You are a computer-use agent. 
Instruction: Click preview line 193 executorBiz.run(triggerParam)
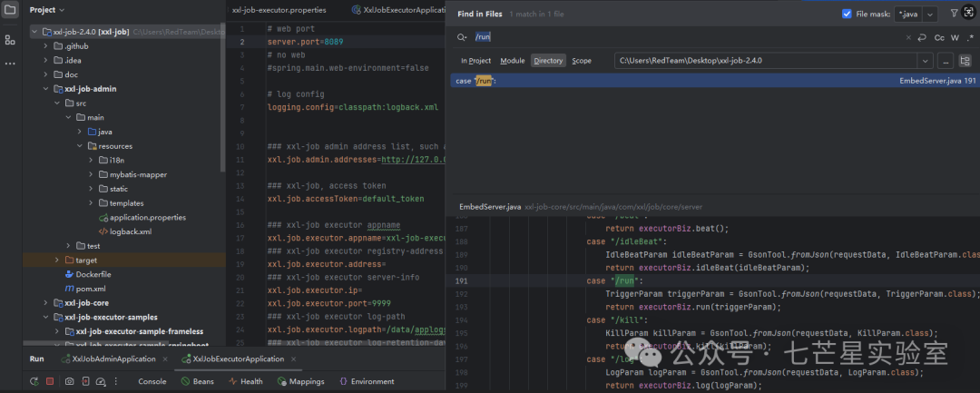pyautogui.click(x=694, y=307)
